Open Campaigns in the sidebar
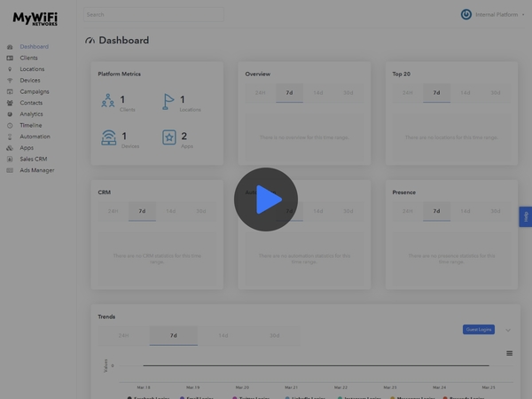Image resolution: width=532 pixels, height=399 pixels. click(35, 91)
